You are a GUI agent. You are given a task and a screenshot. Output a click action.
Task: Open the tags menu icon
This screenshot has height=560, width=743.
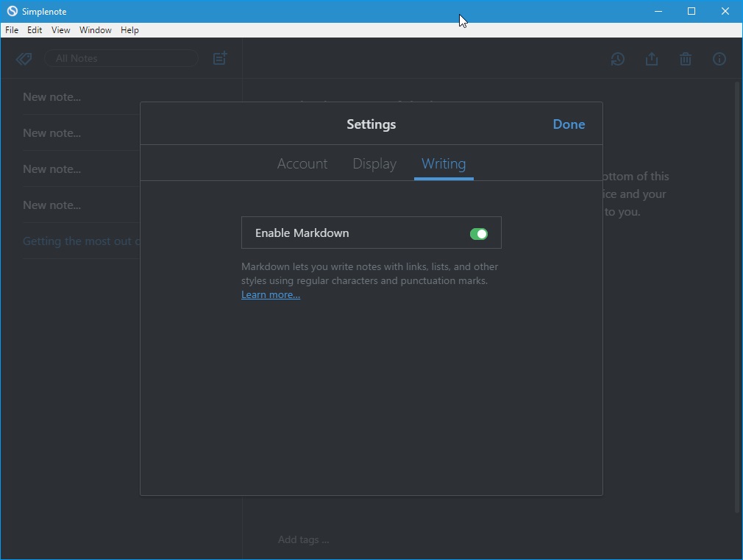(24, 59)
